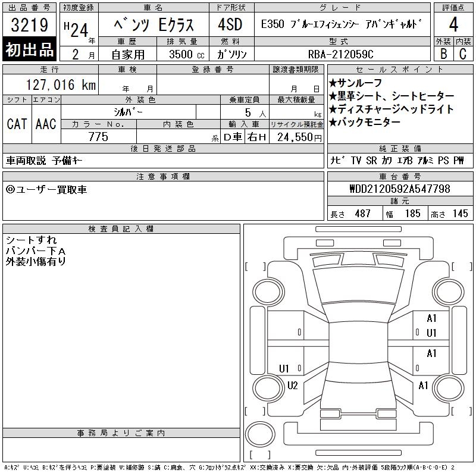476x476 pixels.
Task: Select length value 487
Action: click(362, 214)
